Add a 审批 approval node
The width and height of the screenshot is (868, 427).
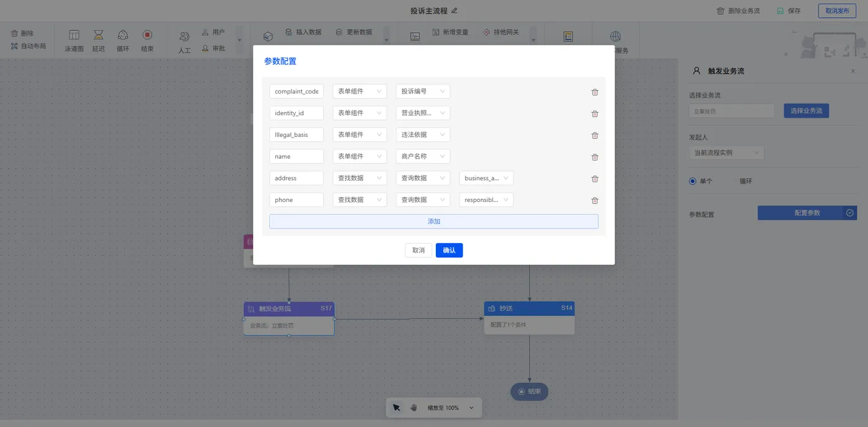213,48
